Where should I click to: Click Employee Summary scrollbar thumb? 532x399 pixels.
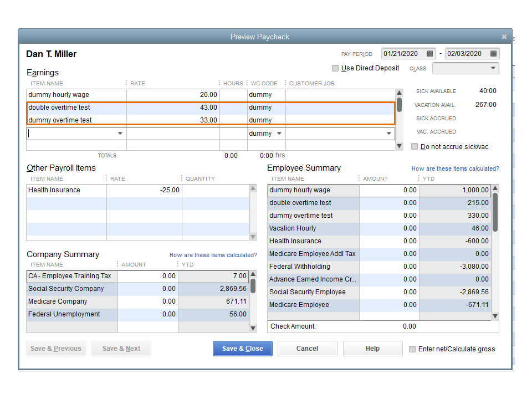[495, 212]
